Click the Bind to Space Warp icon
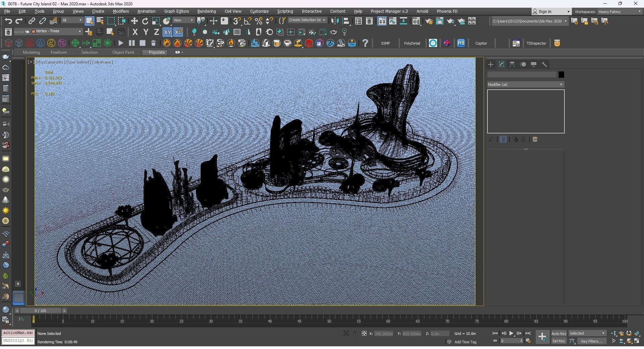 tap(53, 21)
